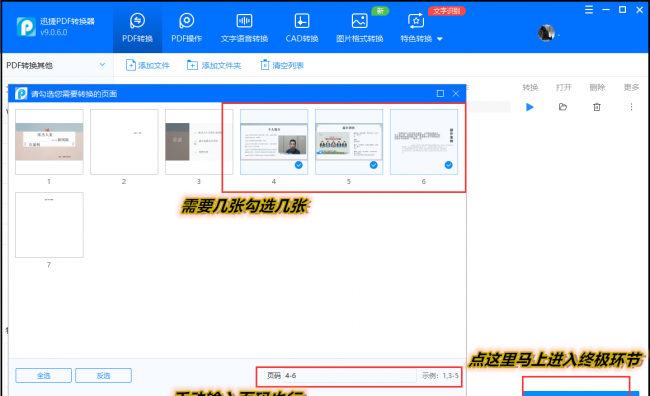Click the 清空列表 button

tap(282, 65)
